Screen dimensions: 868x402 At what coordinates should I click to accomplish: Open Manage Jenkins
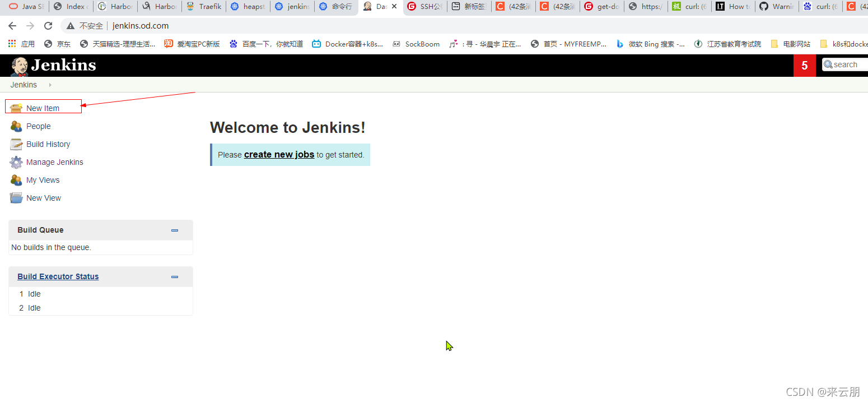point(54,162)
